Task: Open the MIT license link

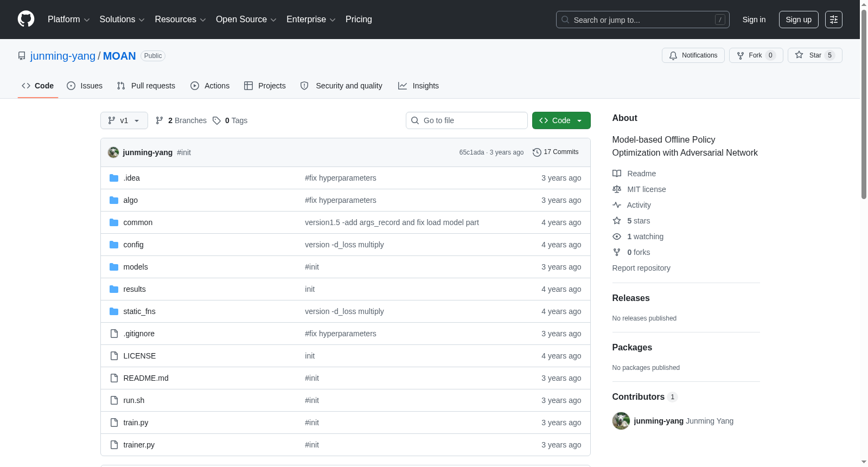Action: pyautogui.click(x=646, y=189)
